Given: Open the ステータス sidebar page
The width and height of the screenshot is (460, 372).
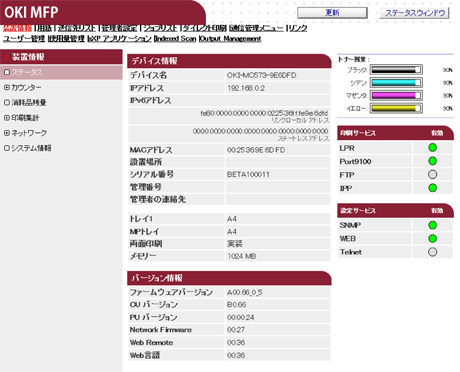Looking at the screenshot, I should pos(27,72).
